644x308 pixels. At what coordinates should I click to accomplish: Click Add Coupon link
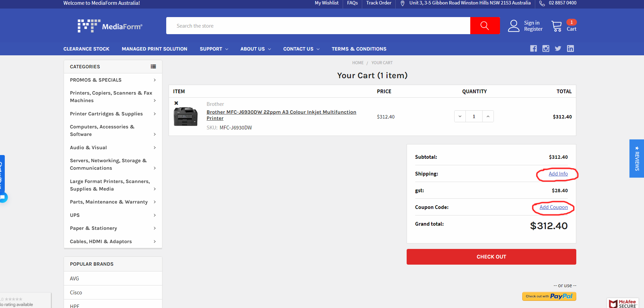tap(554, 207)
